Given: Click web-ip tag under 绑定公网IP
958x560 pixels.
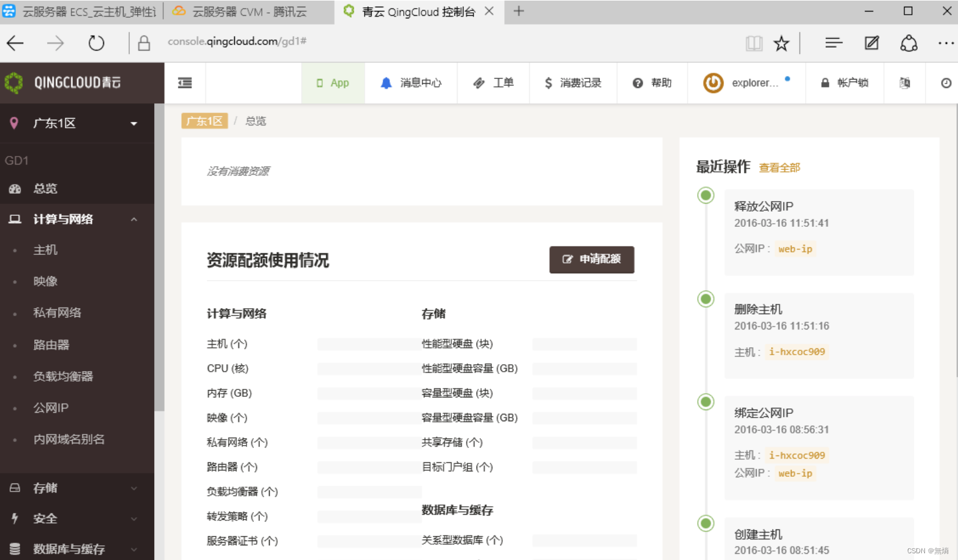Looking at the screenshot, I should (795, 473).
